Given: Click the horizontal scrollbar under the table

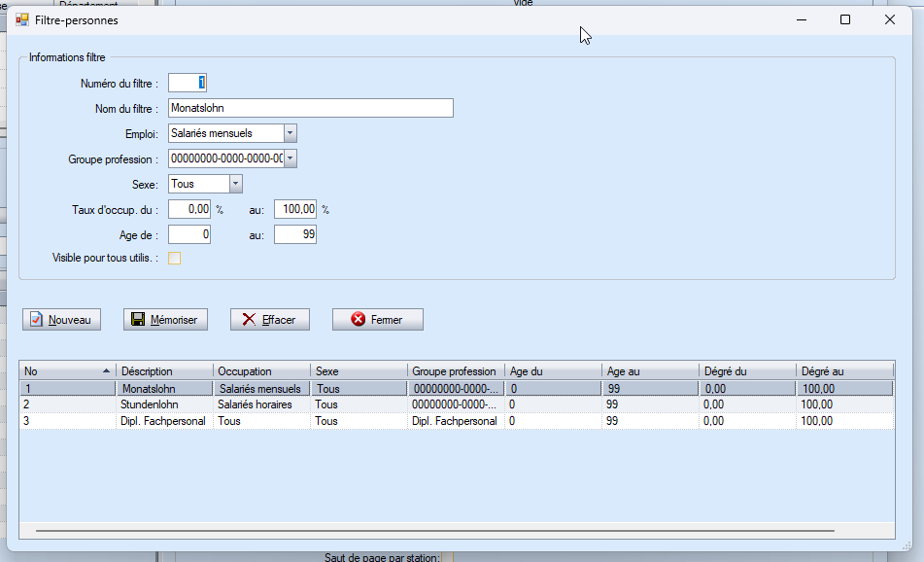Looking at the screenshot, I should 434,531.
